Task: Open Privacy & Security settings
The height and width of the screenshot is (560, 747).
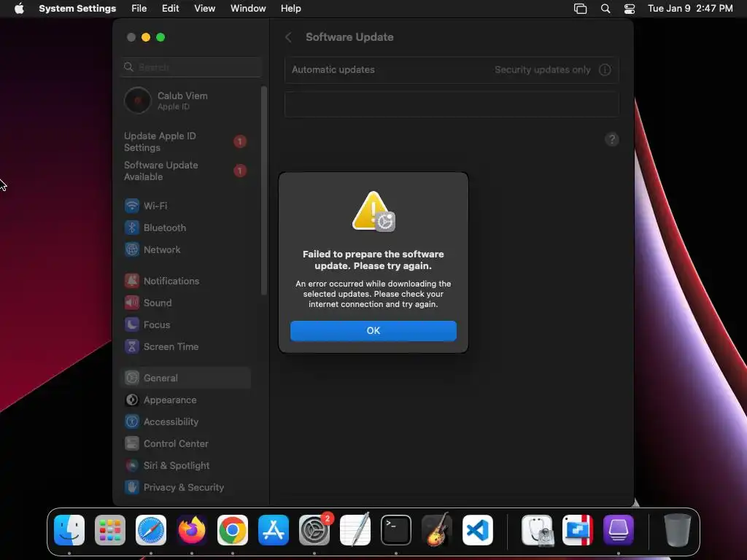Action: (186, 488)
